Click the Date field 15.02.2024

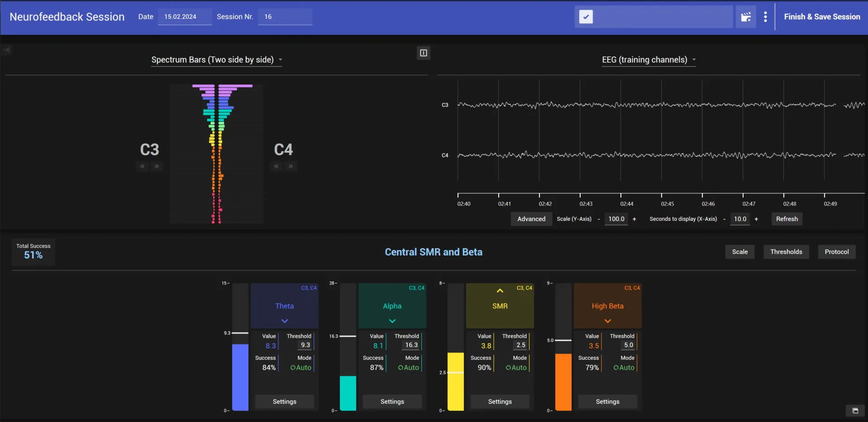(x=185, y=17)
